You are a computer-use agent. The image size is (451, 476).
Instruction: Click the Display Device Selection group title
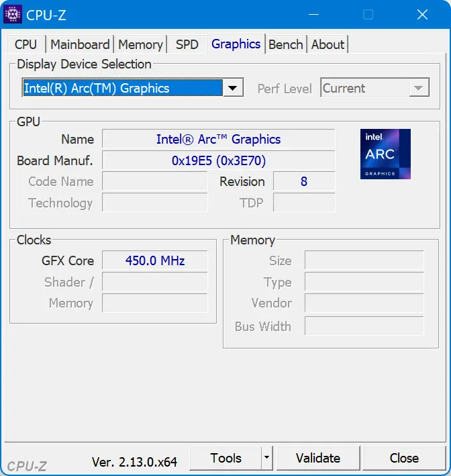(x=84, y=64)
